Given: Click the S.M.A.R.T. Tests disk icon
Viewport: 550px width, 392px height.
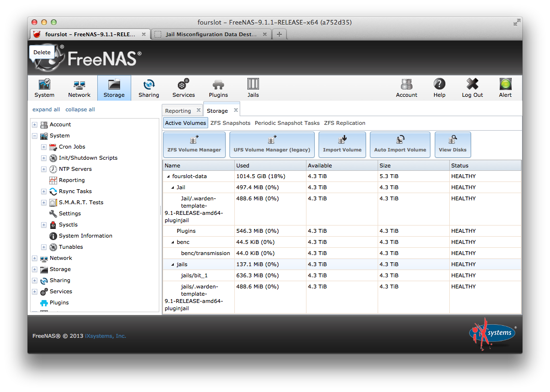Looking at the screenshot, I should pyautogui.click(x=53, y=203).
